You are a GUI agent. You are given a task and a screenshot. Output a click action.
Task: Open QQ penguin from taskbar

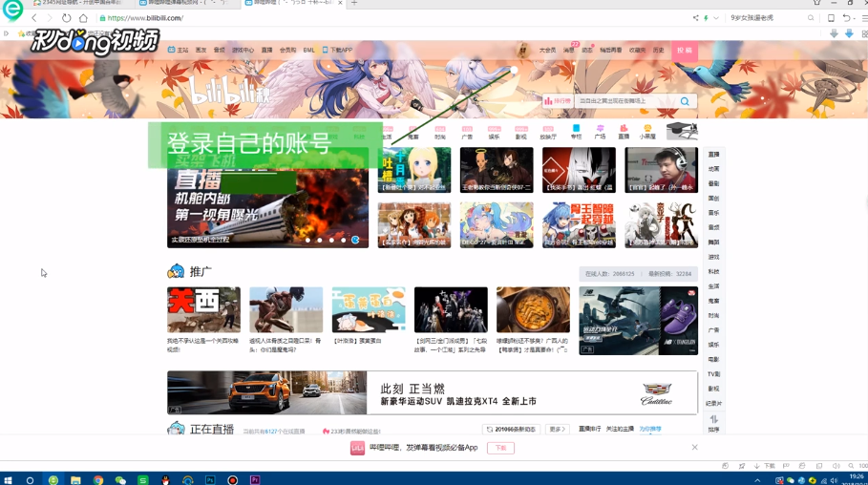click(x=165, y=479)
